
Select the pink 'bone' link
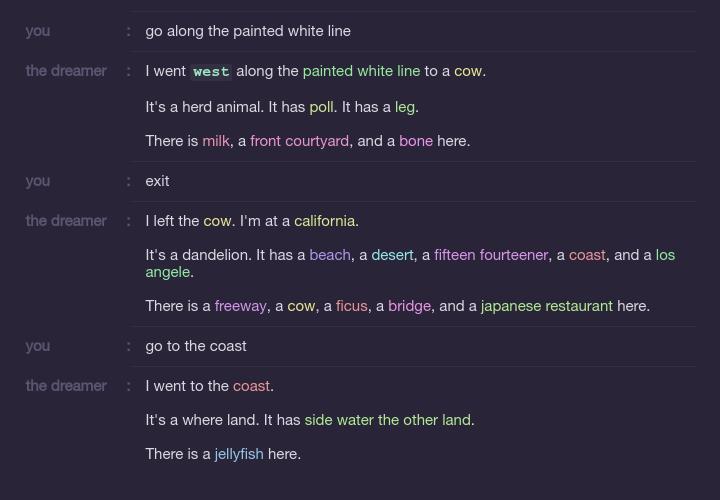(x=416, y=141)
